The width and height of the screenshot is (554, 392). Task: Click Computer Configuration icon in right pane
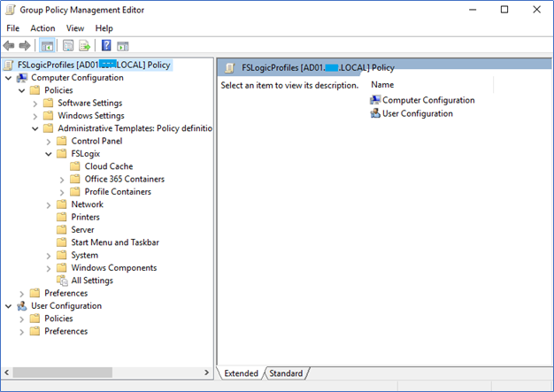tap(375, 100)
